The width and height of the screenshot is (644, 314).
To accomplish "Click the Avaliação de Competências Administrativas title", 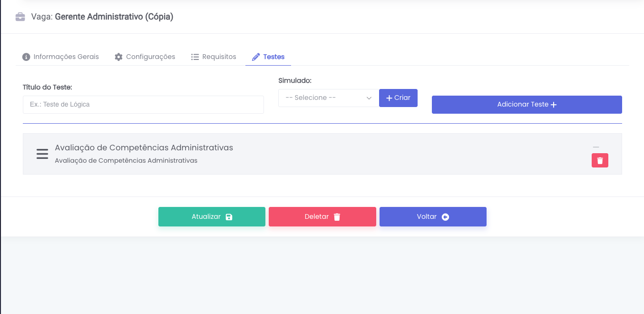I will pyautogui.click(x=144, y=147).
